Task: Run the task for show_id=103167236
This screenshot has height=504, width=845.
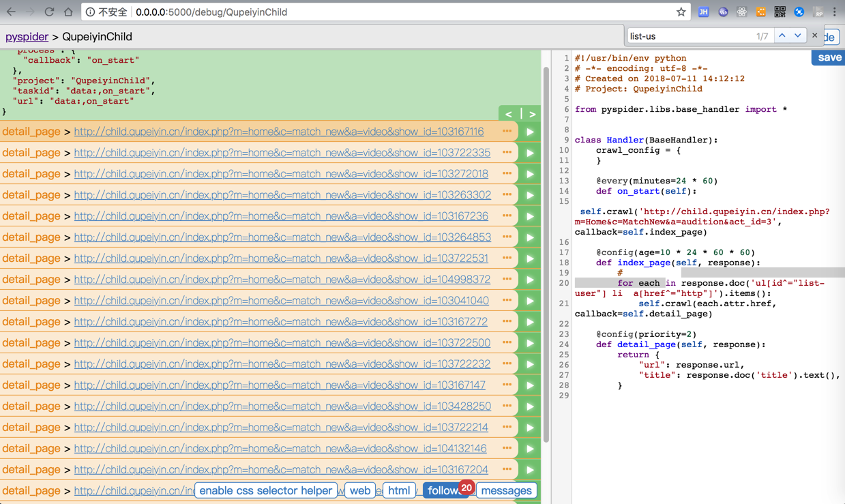Action: (x=530, y=216)
